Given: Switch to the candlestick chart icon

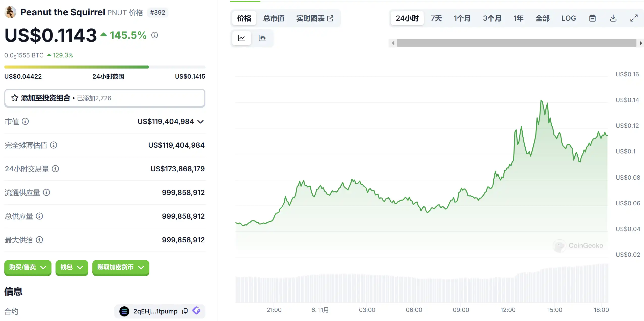Looking at the screenshot, I should tap(262, 38).
